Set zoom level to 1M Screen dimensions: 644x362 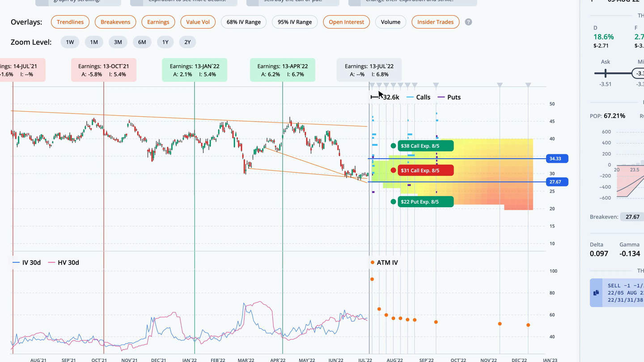point(94,42)
